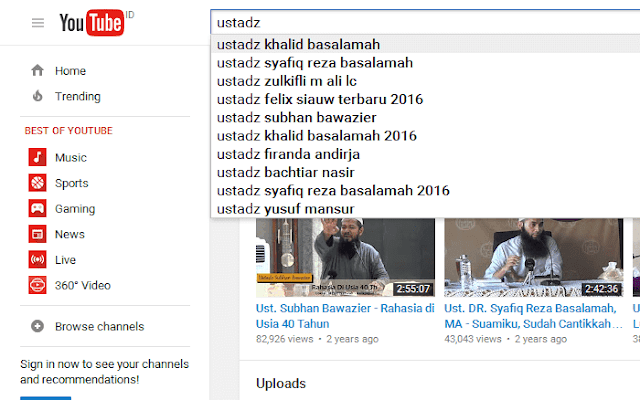
Task: Click the 2:42:36 duration badge
Action: (601, 289)
